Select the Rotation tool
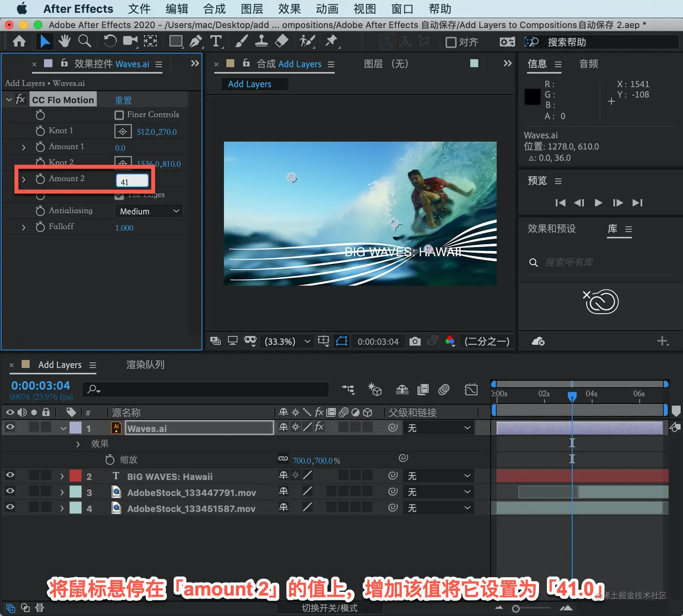Viewport: 683px width, 616px height. click(110, 42)
